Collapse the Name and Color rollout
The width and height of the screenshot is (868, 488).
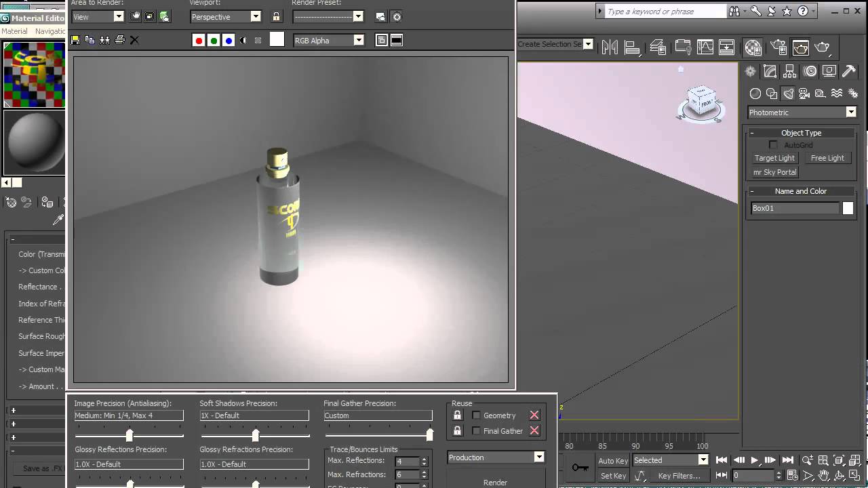[801, 191]
